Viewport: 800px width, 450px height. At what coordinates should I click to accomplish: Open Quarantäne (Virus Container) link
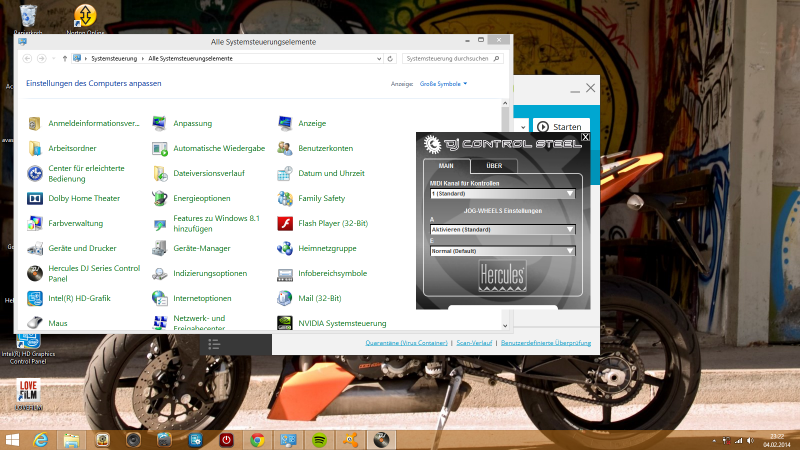pyautogui.click(x=407, y=343)
